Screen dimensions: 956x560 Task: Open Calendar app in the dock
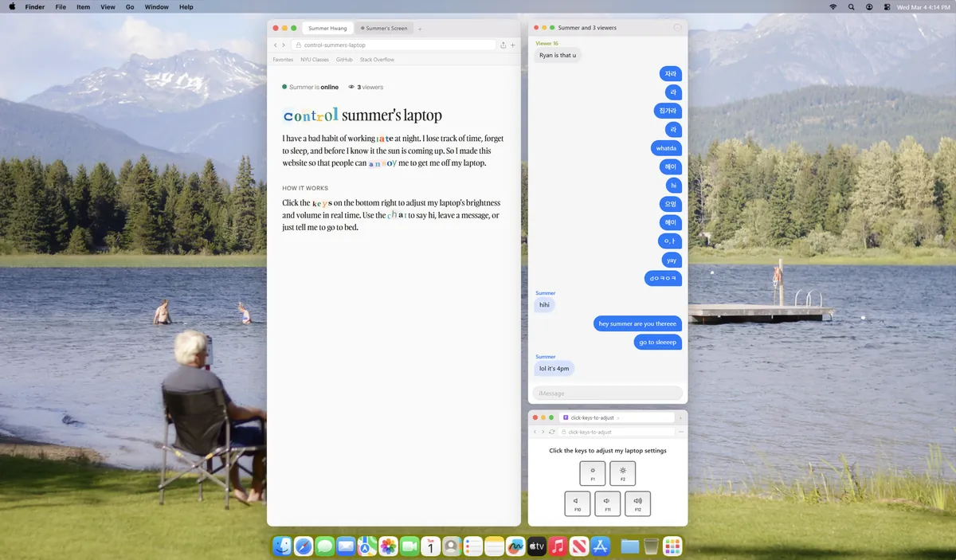pos(430,546)
